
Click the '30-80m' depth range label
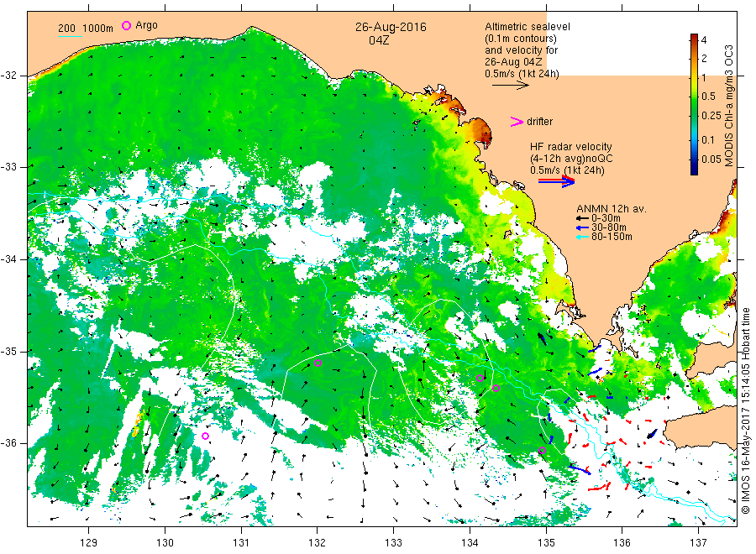608,227
